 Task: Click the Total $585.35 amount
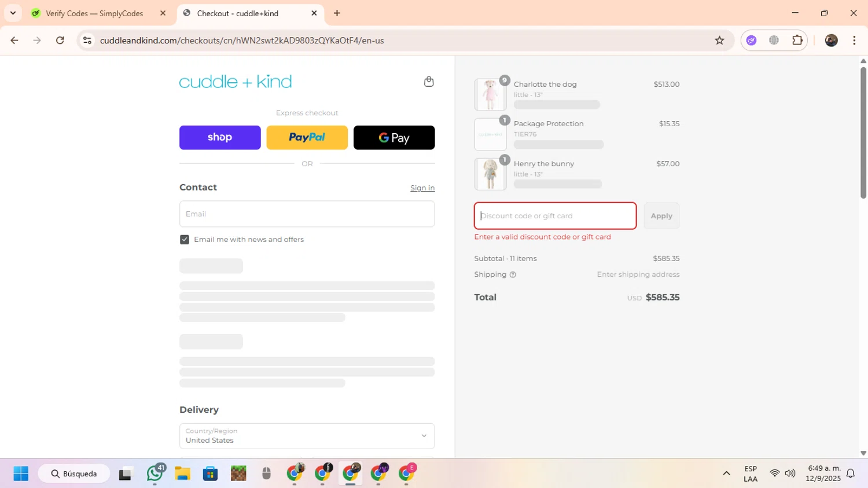663,298
